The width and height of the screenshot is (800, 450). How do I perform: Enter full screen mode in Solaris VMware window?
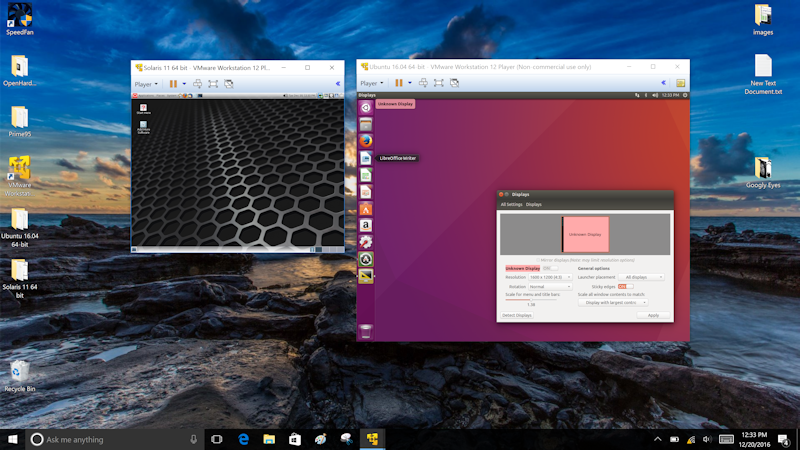pos(213,84)
